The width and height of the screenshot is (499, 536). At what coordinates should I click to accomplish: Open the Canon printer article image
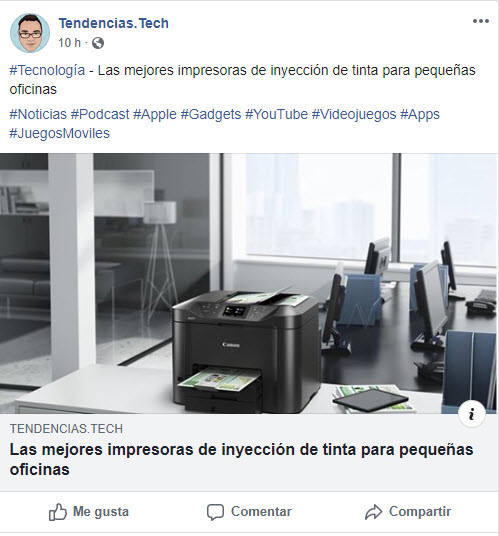[249, 284]
